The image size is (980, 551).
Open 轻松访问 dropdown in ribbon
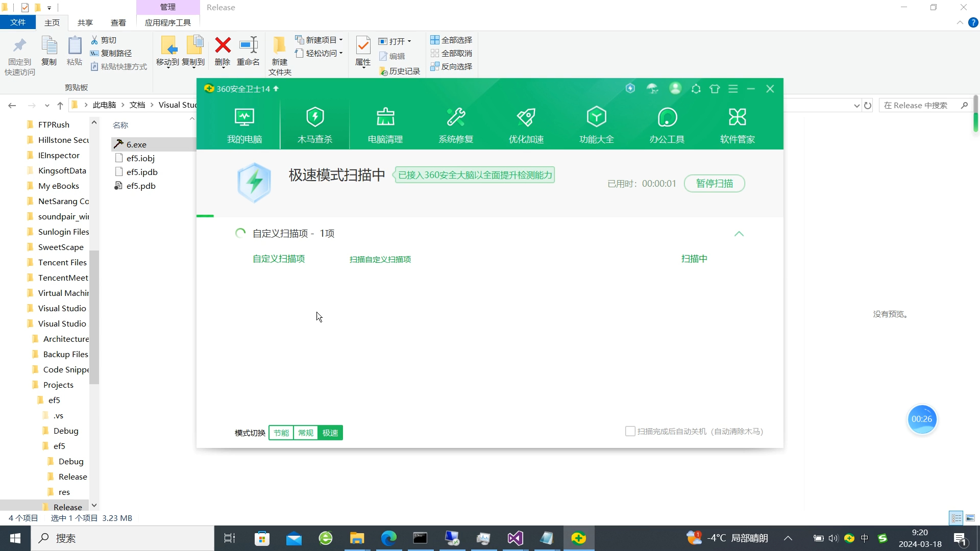click(x=319, y=53)
